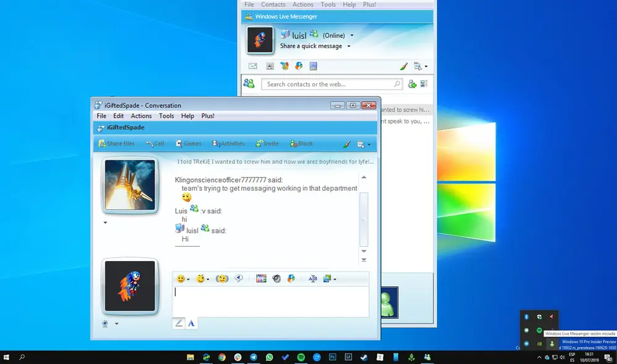Click the Share files toolbar button
Viewport: 617px width, 364px height.
click(x=117, y=144)
